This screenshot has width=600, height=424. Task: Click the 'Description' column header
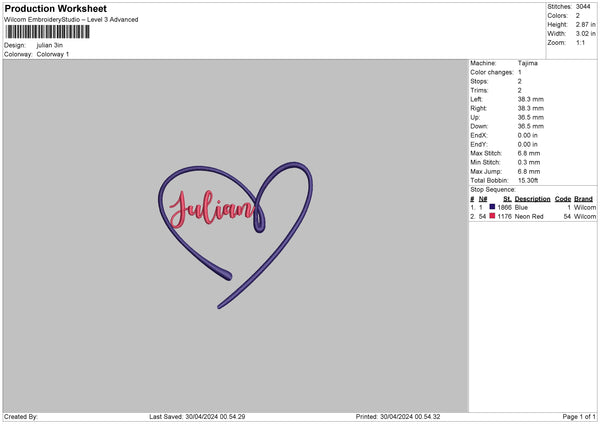tap(532, 199)
